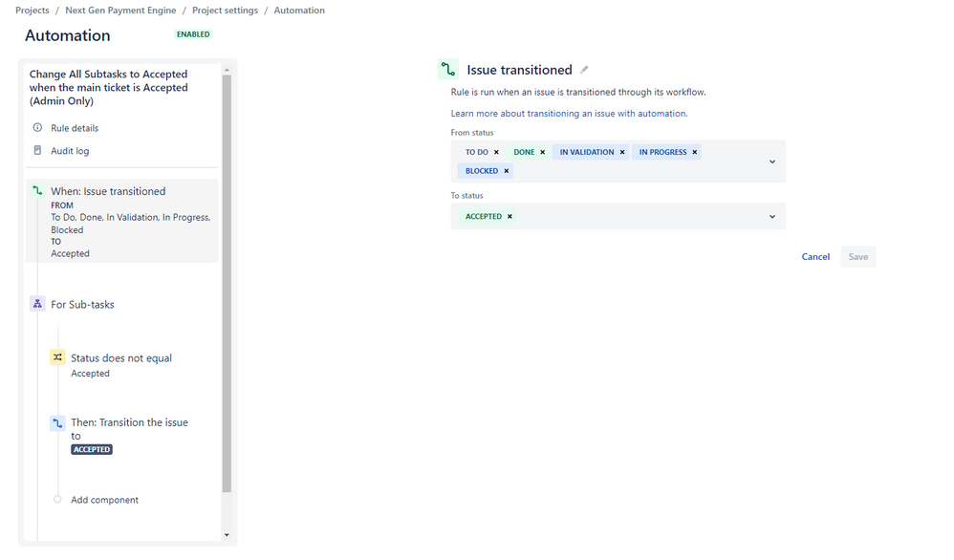Remove ACCEPTED tag from To status
954x560 pixels.
click(x=510, y=217)
